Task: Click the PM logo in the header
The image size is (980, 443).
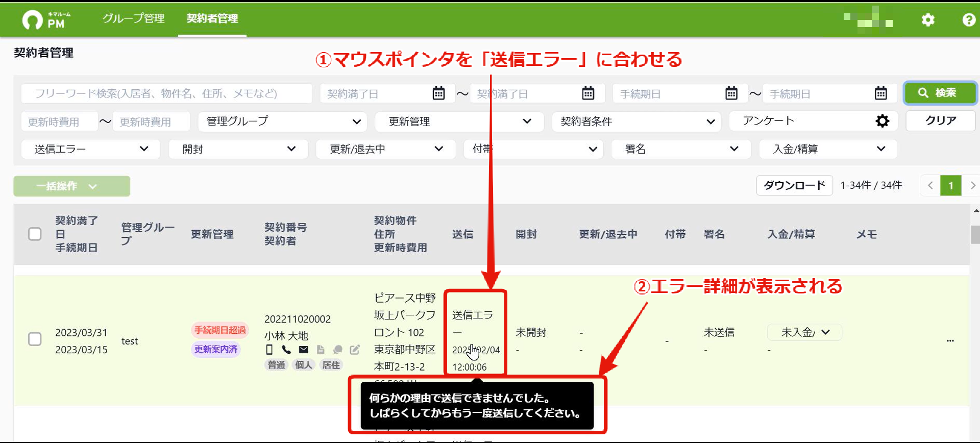Action: (46, 19)
